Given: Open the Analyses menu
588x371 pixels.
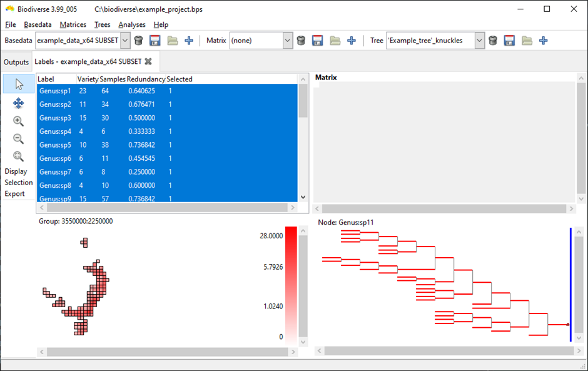Looking at the screenshot, I should (x=131, y=24).
